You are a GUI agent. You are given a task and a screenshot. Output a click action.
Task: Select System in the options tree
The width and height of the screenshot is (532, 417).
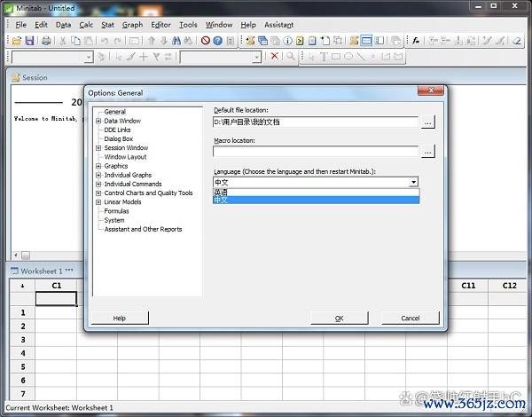(x=114, y=220)
